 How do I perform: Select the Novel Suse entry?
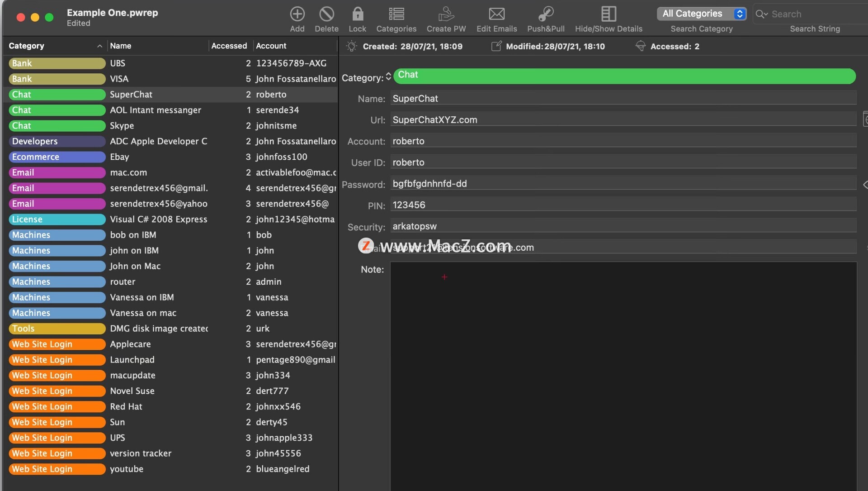[170, 391]
